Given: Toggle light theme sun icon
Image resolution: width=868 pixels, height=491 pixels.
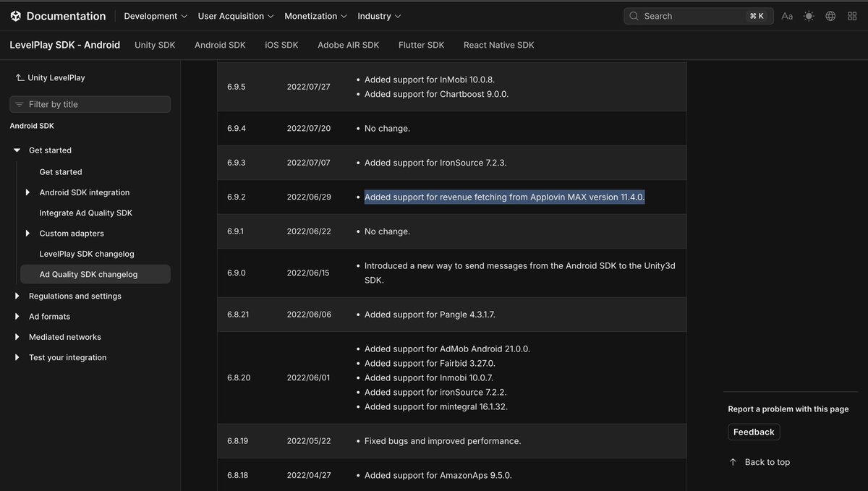Looking at the screenshot, I should pos(809,16).
